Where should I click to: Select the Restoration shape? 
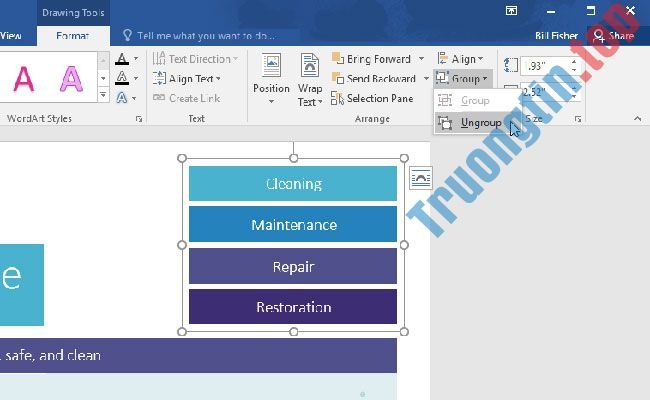(293, 307)
